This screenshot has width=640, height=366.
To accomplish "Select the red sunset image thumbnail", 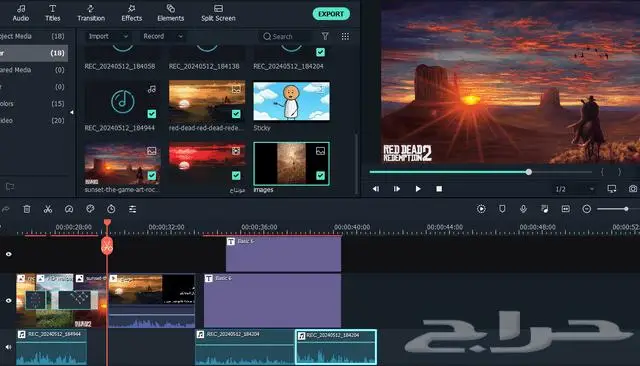I will coord(207,163).
